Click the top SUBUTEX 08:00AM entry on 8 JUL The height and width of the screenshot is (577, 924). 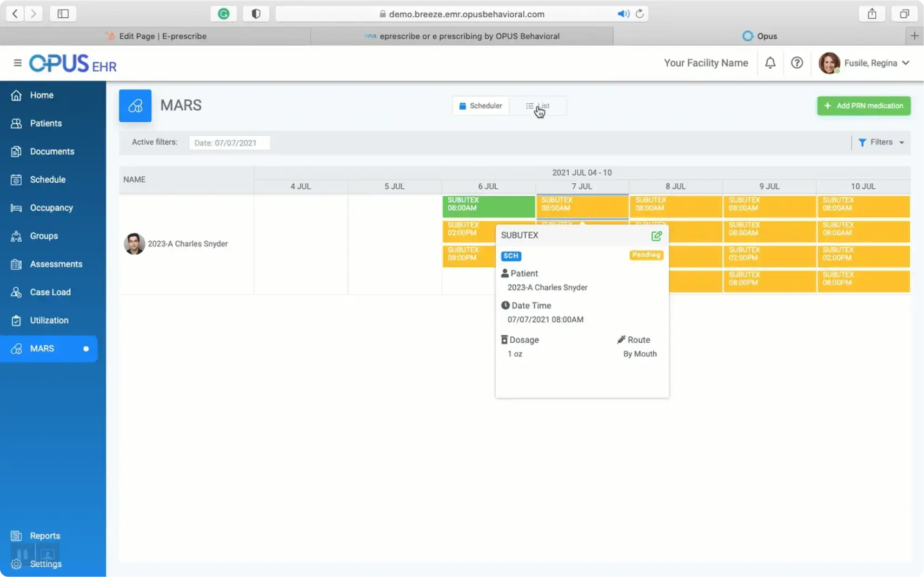click(x=676, y=207)
